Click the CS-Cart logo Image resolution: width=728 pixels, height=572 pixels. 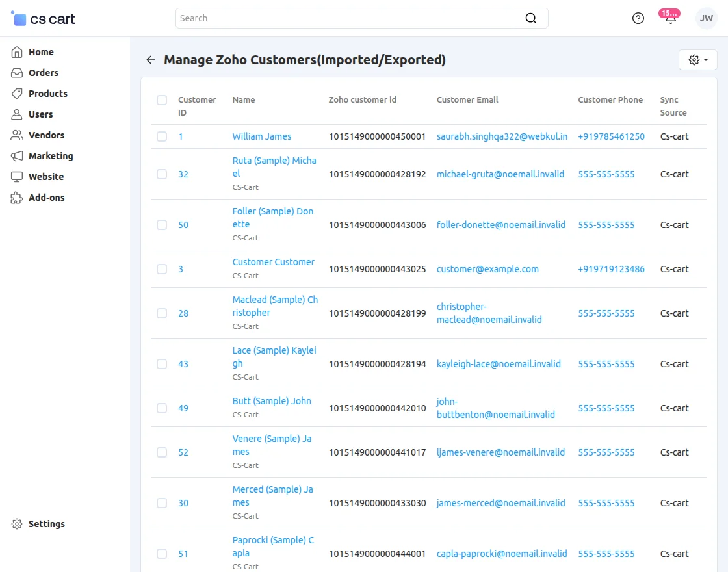43,19
